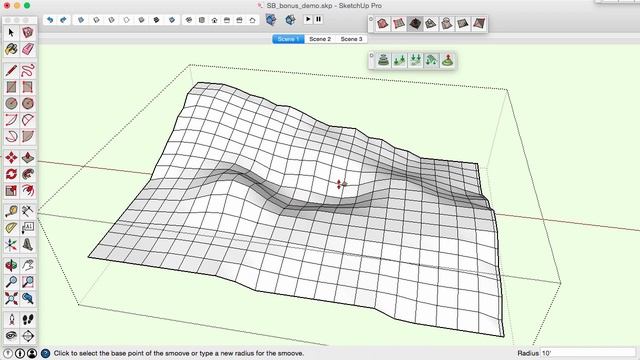Pick the Polygon tool
This screenshot has width=640, height=360.
[x=27, y=103]
